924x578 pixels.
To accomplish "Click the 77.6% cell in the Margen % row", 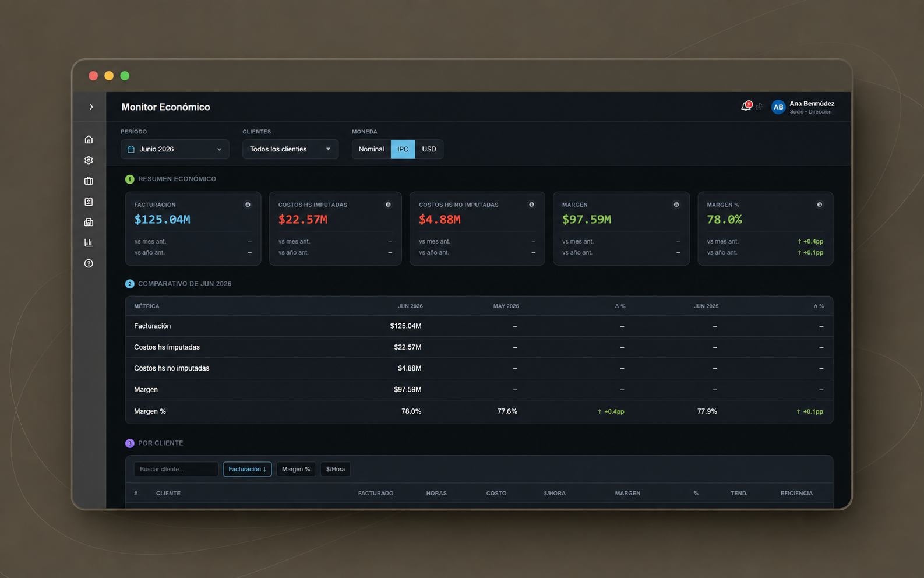I will [x=507, y=411].
